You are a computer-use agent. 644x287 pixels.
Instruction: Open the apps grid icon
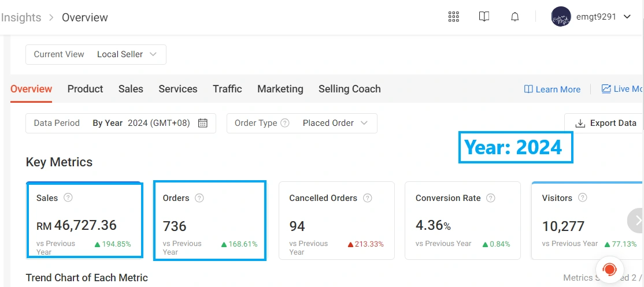(454, 17)
